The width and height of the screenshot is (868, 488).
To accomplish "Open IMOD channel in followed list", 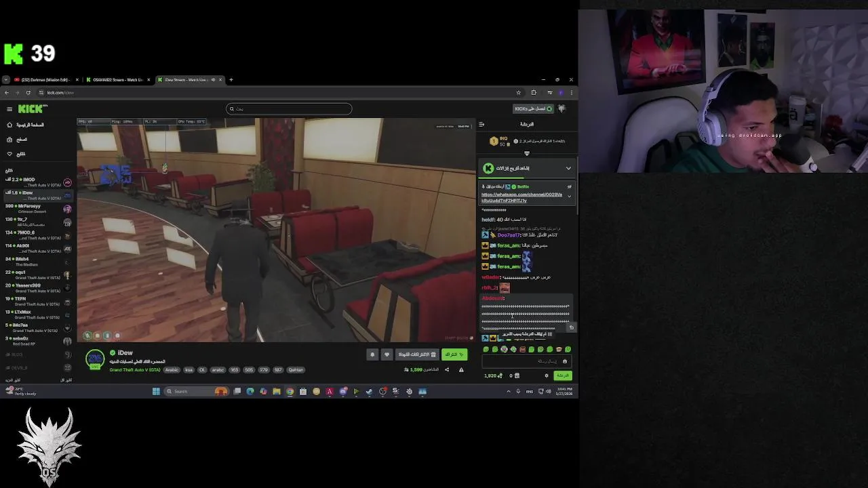I will 39,182.
